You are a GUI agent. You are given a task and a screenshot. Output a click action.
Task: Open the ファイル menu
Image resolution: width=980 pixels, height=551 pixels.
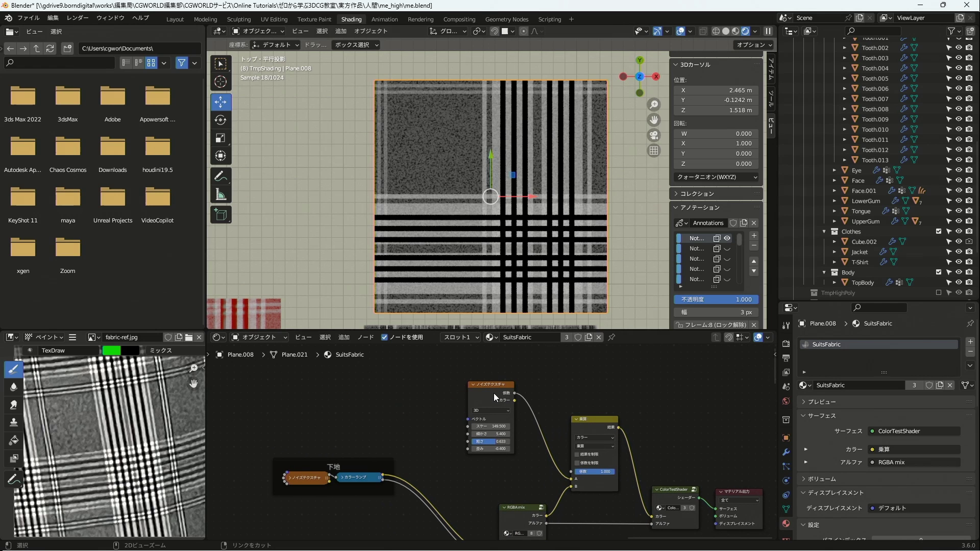pos(29,18)
